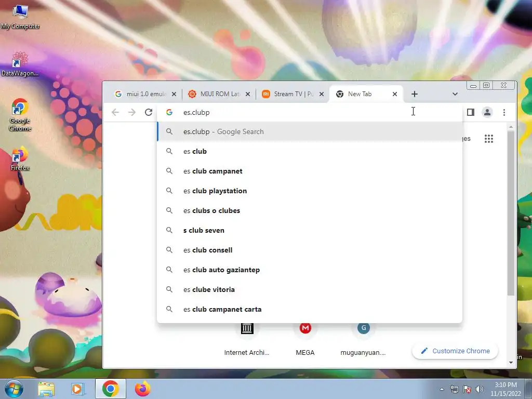Choose 'es club playstation' suggestion
This screenshot has height=399, width=532.
pyautogui.click(x=310, y=191)
